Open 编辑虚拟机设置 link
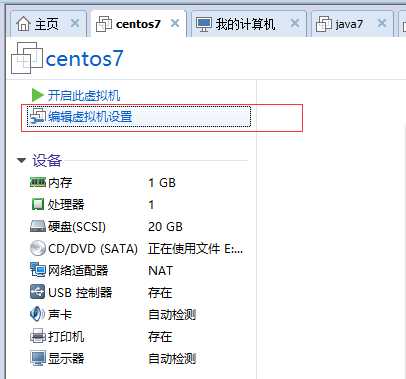 click(x=90, y=117)
